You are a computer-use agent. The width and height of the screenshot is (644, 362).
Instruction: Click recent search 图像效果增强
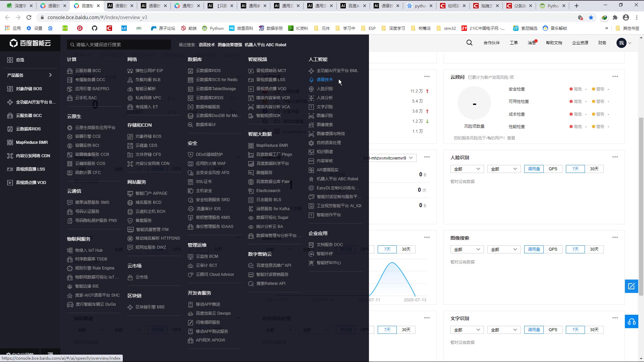pyautogui.click(x=230, y=45)
